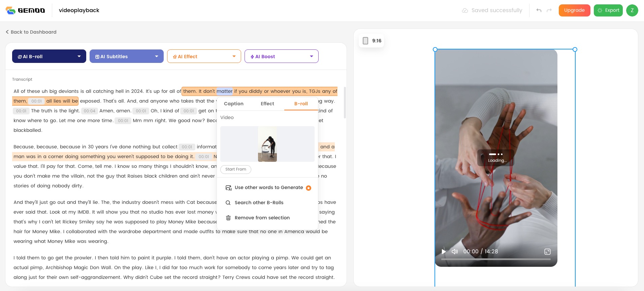Open the Z user avatar menu
644x291 pixels.
point(632,10)
